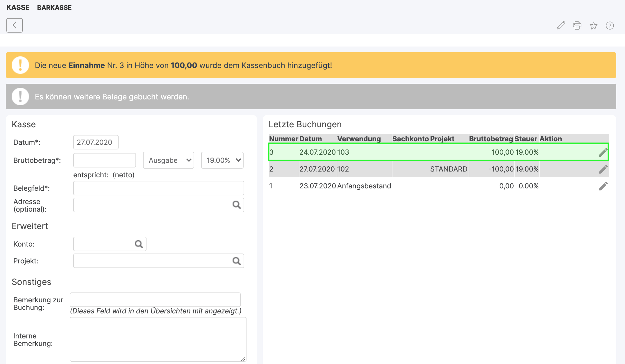The height and width of the screenshot is (364, 625).
Task: Click magnifier icon in Konto field
Action: (139, 244)
